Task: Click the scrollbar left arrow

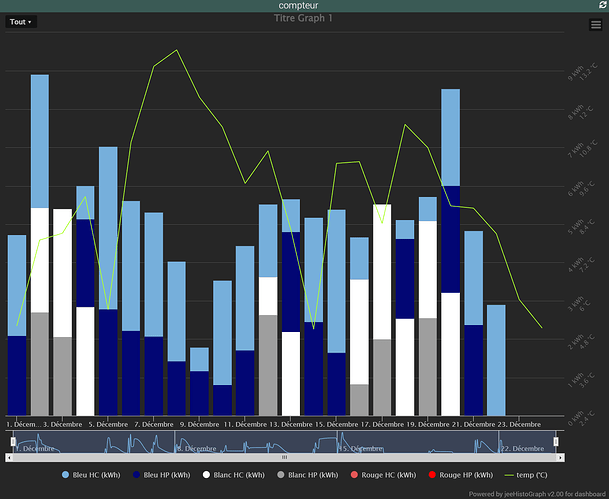Action: pyautogui.click(x=9, y=458)
